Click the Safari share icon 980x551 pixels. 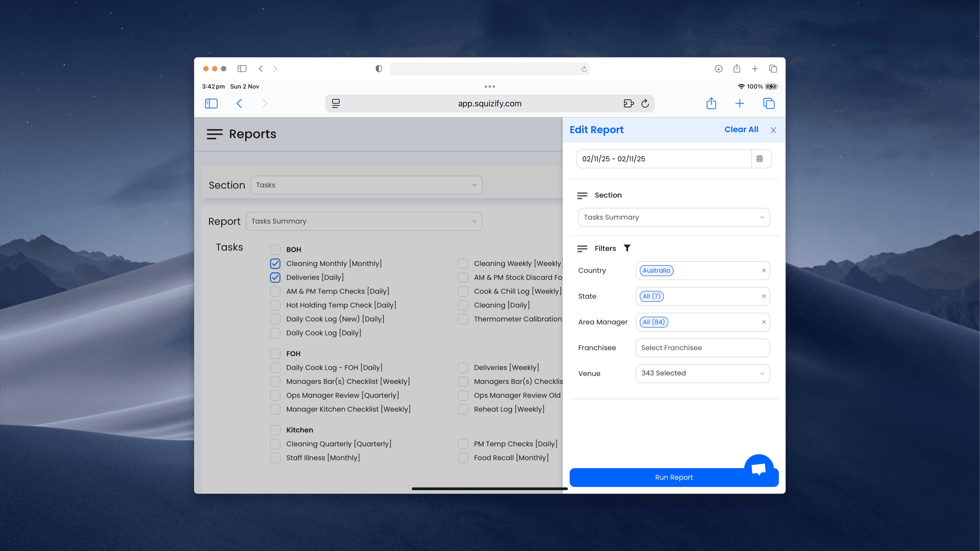pos(711,103)
